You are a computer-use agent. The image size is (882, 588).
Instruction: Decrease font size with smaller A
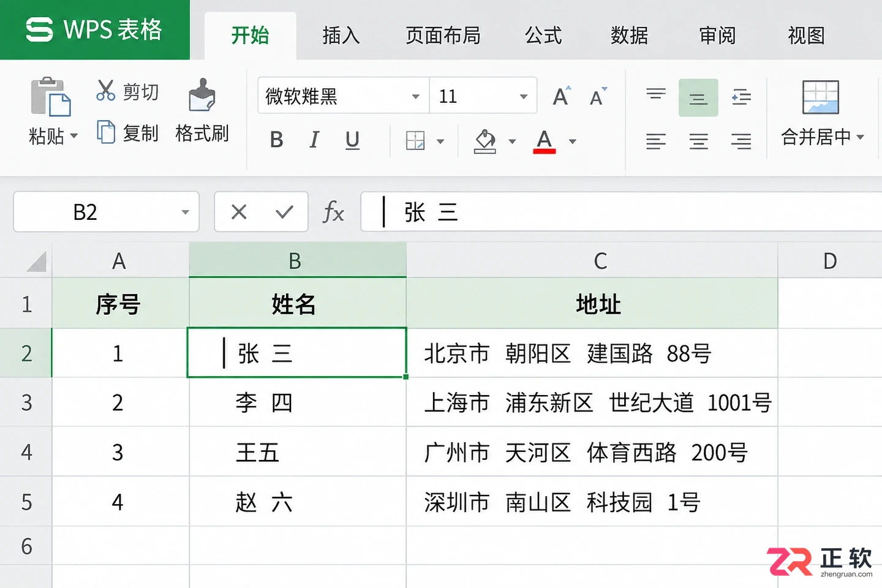[598, 97]
